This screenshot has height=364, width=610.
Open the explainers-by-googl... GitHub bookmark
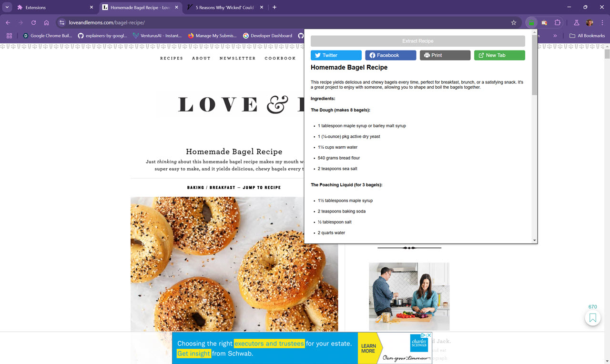click(102, 36)
